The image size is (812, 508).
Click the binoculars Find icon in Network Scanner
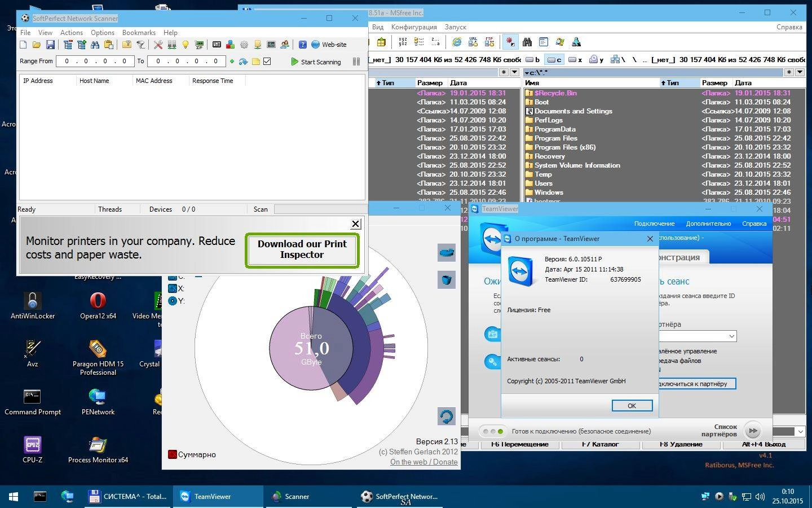coord(95,45)
